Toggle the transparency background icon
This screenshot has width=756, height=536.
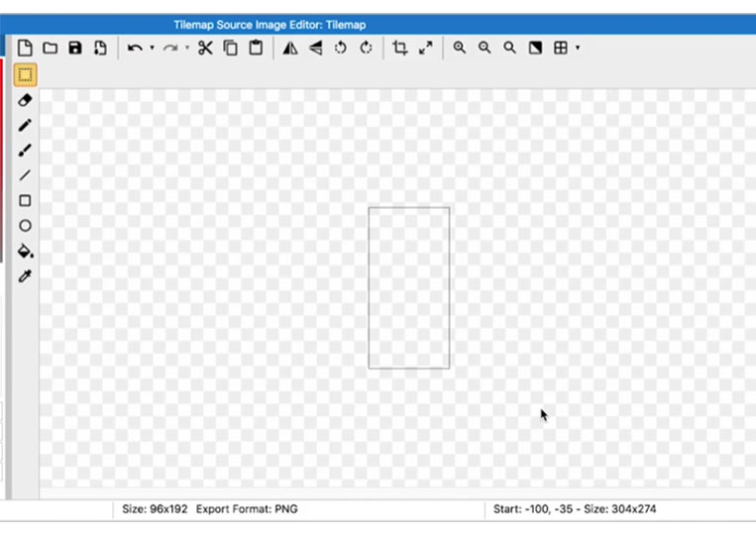[535, 48]
